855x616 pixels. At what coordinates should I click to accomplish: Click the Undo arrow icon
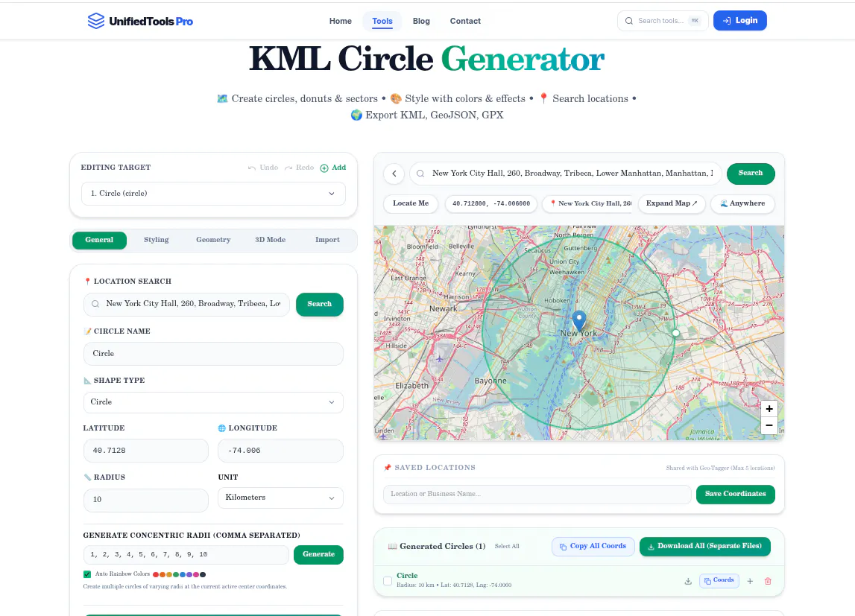(x=251, y=168)
